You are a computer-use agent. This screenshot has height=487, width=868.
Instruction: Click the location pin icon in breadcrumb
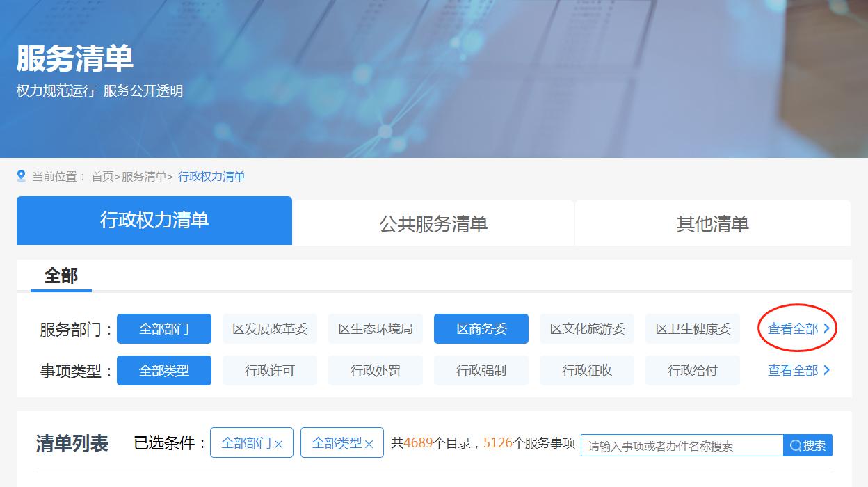tap(22, 176)
